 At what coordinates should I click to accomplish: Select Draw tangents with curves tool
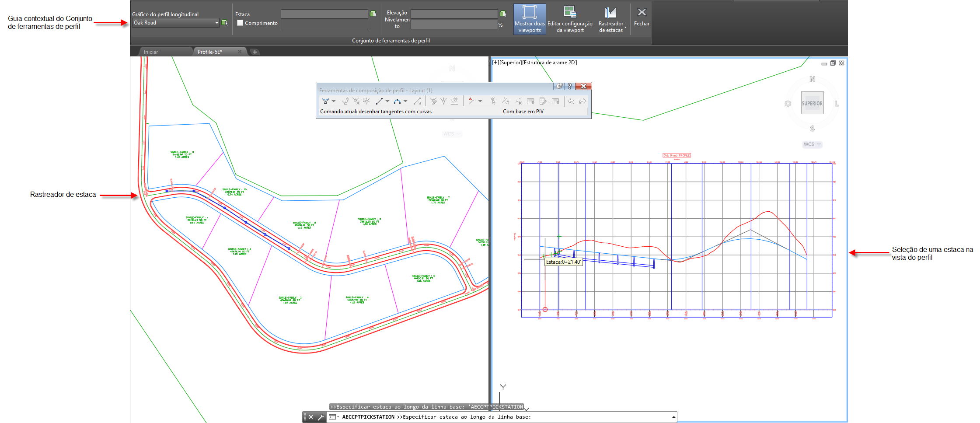325,101
